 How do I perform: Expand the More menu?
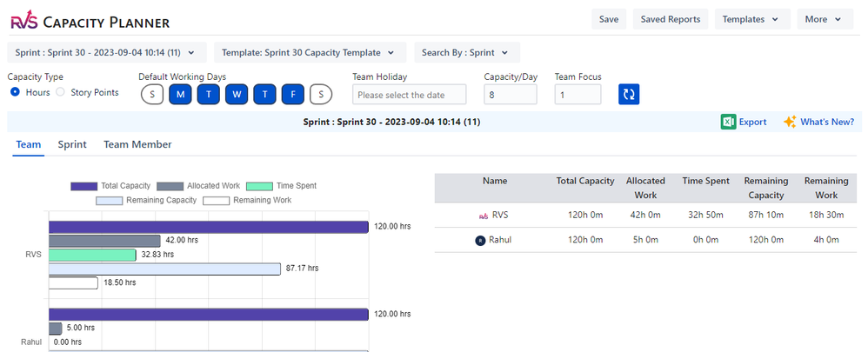pyautogui.click(x=825, y=19)
